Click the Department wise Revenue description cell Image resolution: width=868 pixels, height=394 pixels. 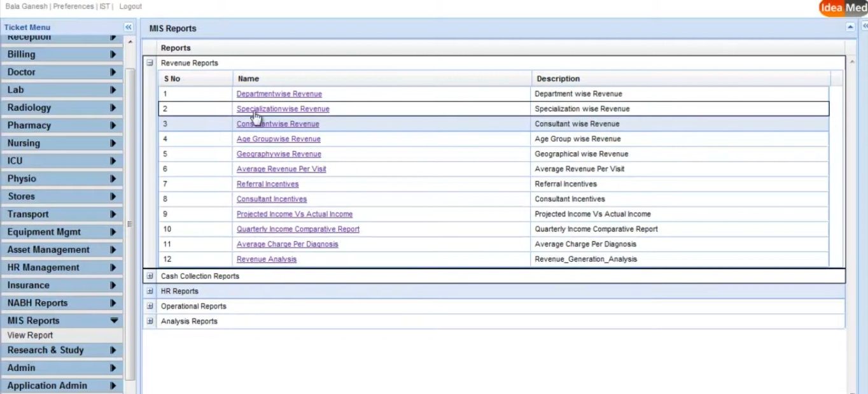point(679,94)
